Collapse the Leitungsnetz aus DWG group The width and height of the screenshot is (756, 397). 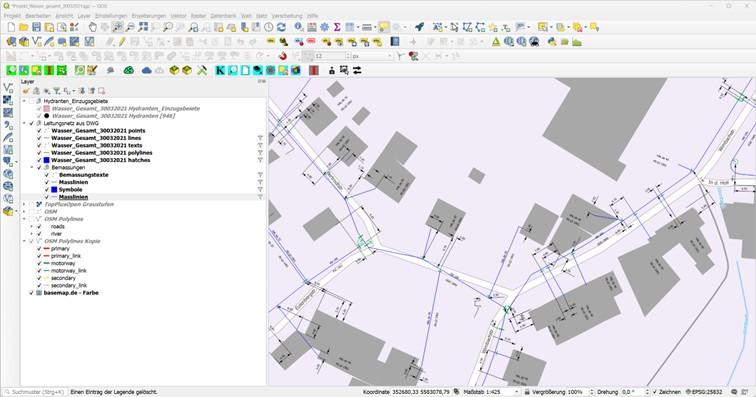[24, 123]
